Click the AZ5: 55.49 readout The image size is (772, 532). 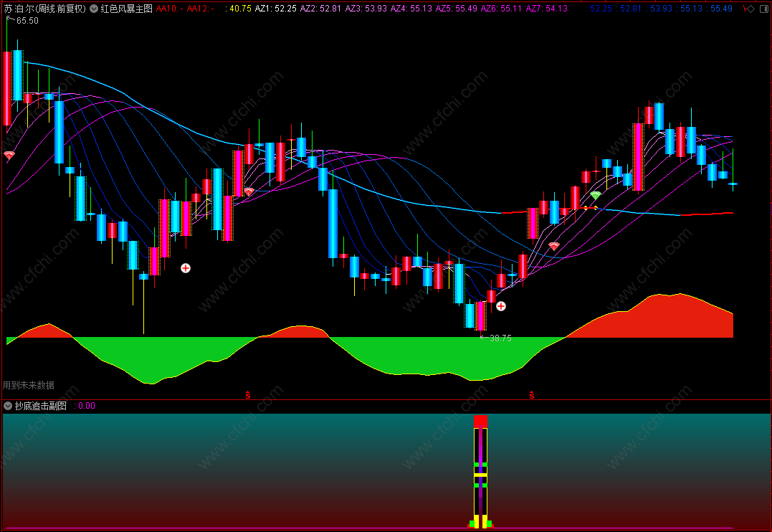pyautogui.click(x=457, y=9)
